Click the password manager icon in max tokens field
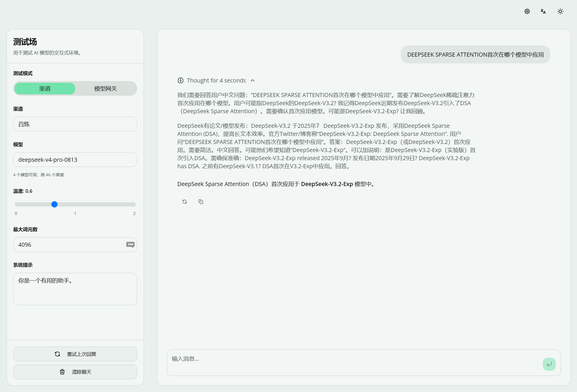The image size is (577, 392). pyautogui.click(x=130, y=245)
